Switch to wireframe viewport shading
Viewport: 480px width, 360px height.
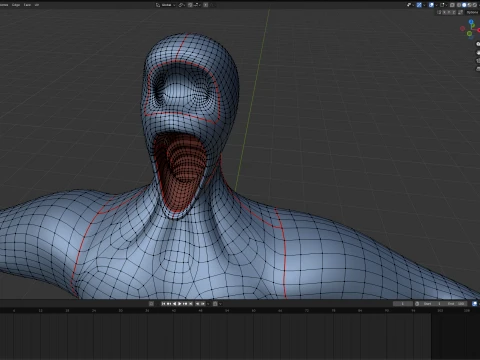click(x=459, y=5)
